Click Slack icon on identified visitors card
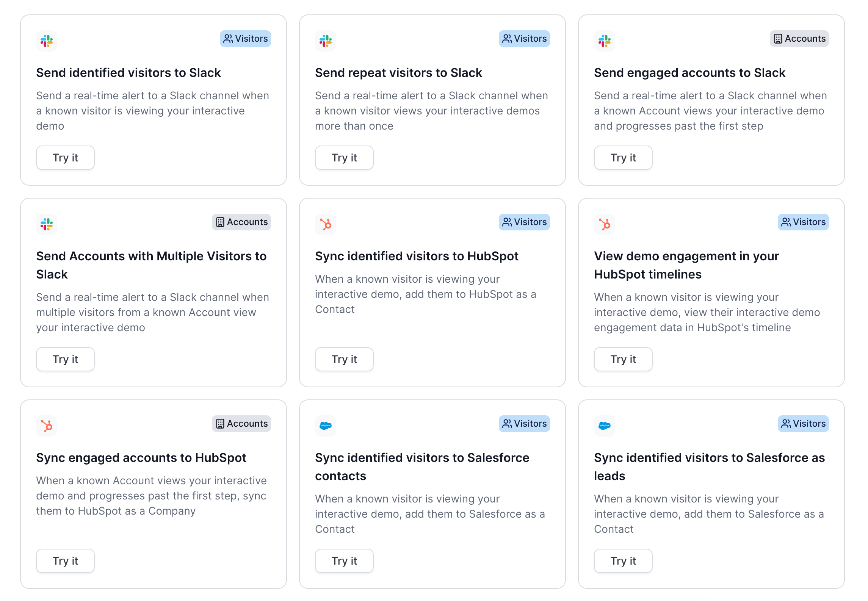The width and height of the screenshot is (868, 601). 47,41
